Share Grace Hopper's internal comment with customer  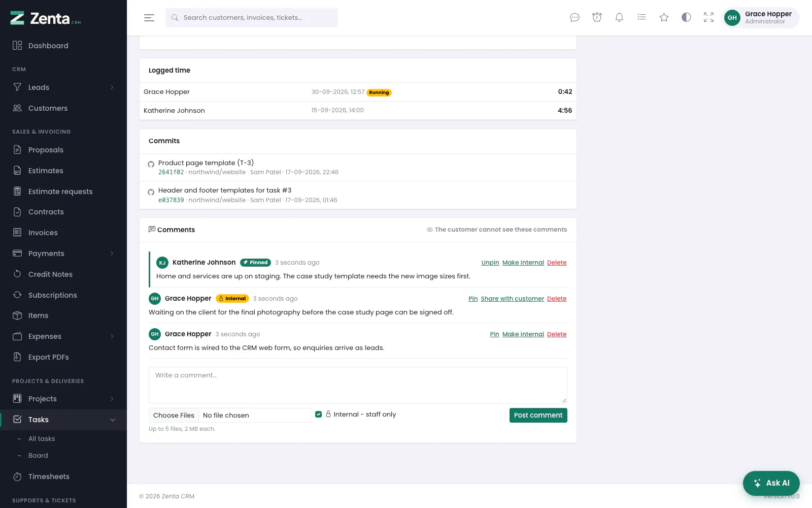coord(512,299)
